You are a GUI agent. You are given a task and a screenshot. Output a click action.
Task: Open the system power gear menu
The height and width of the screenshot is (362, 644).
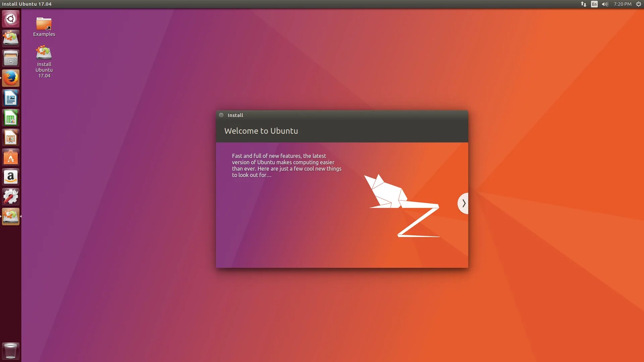tap(639, 4)
